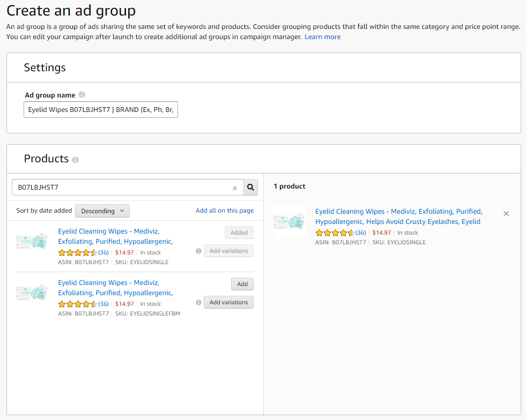Screen dimensions: 526x420
Task: Click the product search magnifier icon
Action: point(251,187)
